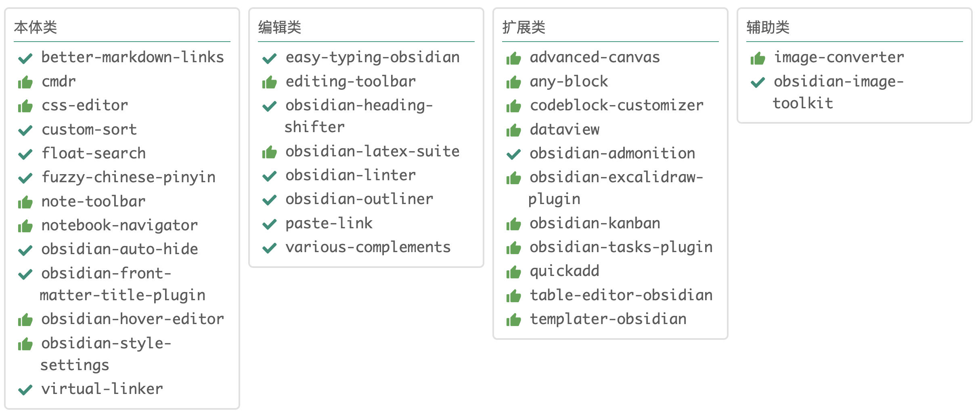This screenshot has height=417, width=980.
Task: Click the checkmark next to obsidian-image-toolkit
Action: click(x=758, y=82)
